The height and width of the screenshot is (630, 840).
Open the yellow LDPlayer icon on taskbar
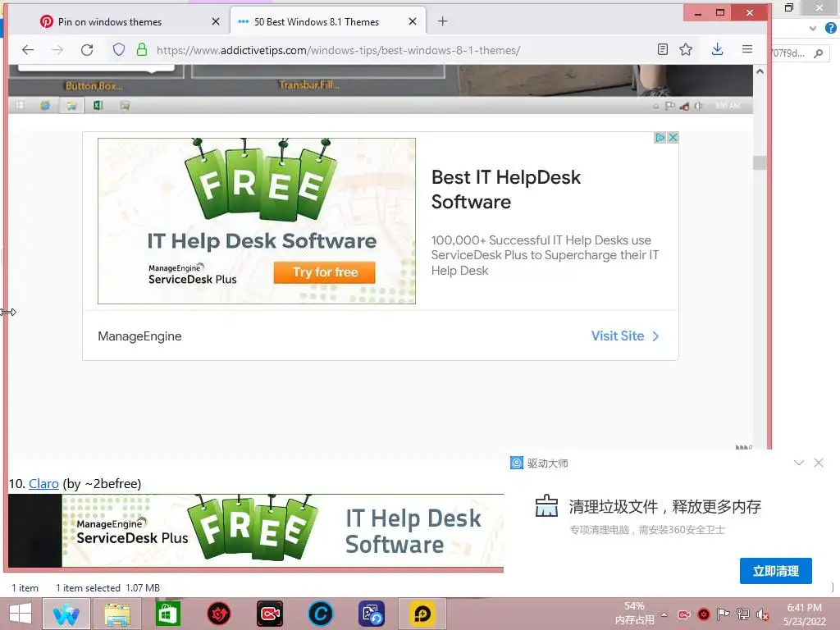[422, 614]
